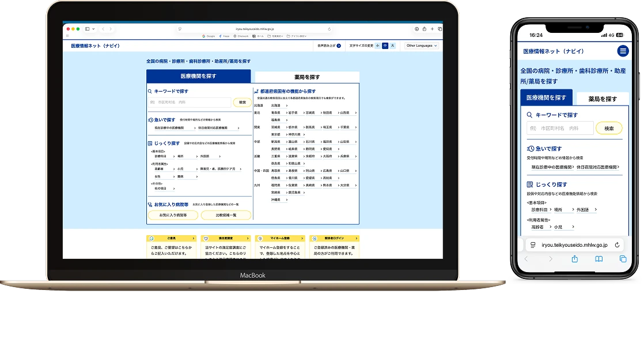Set font size to 中 (medium)

click(385, 46)
